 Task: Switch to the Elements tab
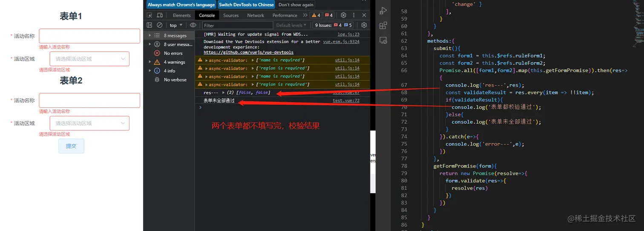[181, 15]
